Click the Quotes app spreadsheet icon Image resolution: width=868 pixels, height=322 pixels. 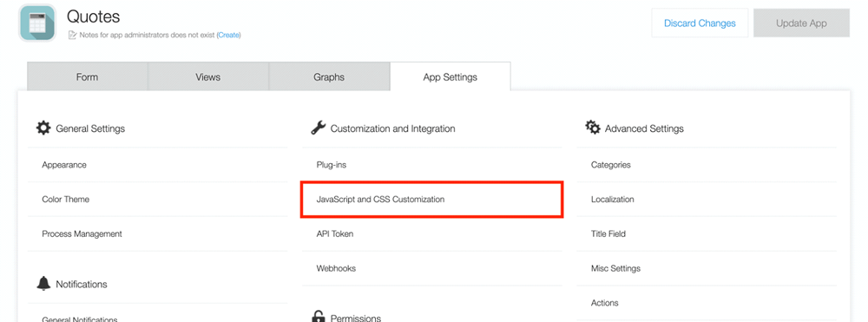[x=37, y=23]
